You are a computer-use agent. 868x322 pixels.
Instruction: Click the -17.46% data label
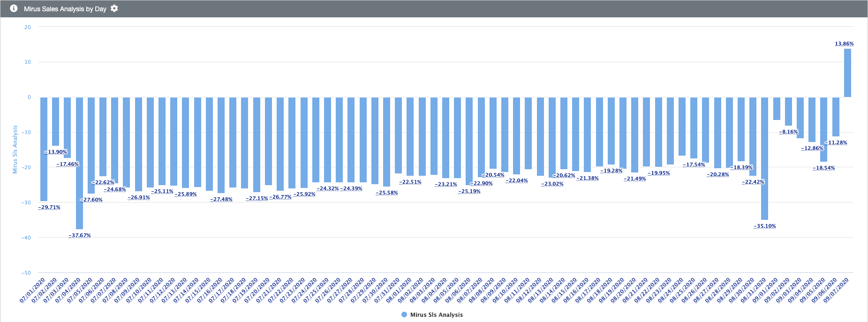tap(68, 164)
